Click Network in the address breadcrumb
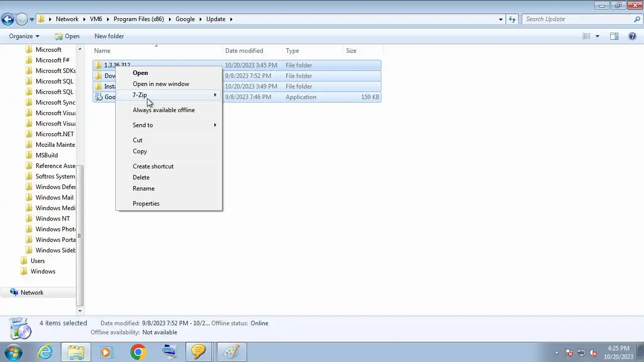The height and width of the screenshot is (362, 644). [x=67, y=19]
